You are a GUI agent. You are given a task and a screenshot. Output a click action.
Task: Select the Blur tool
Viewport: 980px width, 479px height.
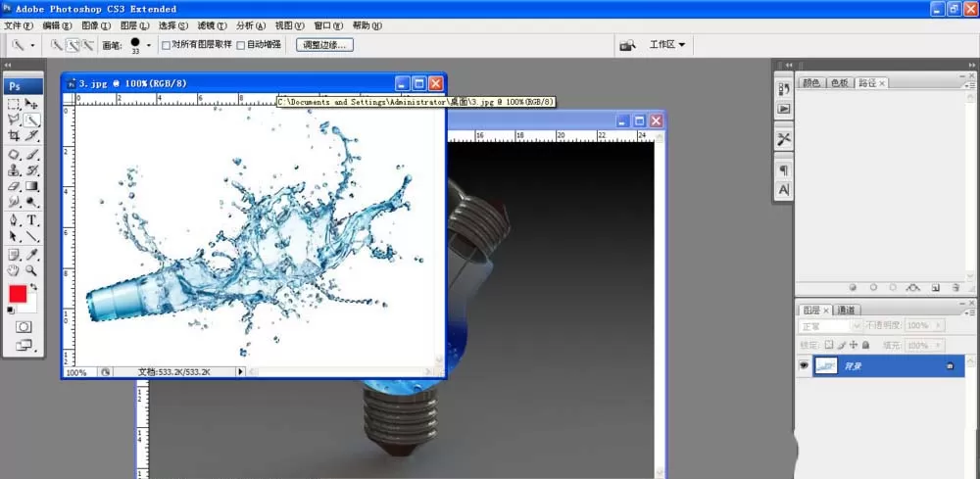click(15, 202)
